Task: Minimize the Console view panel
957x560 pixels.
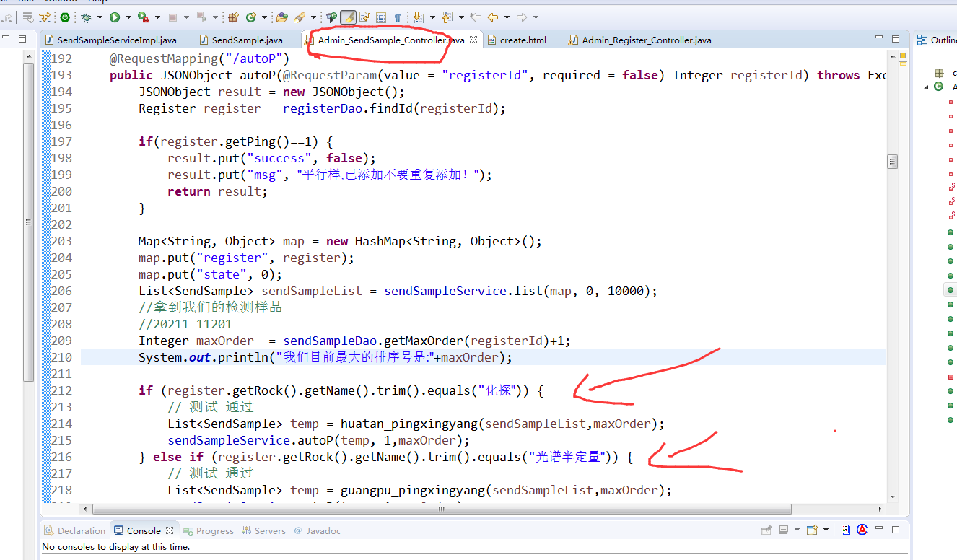Action: pyautogui.click(x=879, y=528)
